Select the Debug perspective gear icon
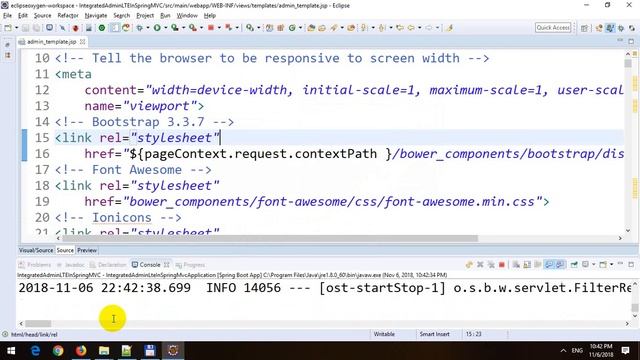 click(621, 28)
